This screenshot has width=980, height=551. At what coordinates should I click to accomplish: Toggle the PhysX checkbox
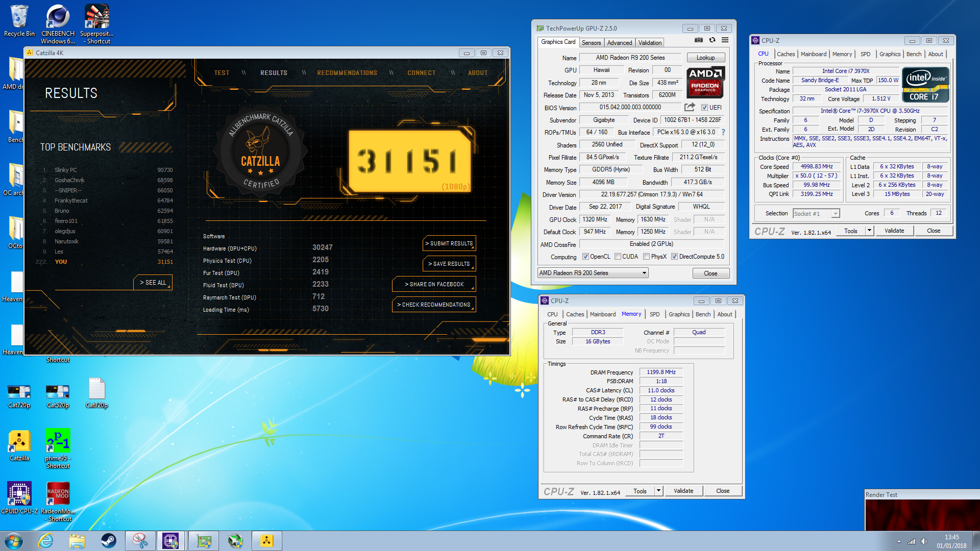(x=647, y=257)
